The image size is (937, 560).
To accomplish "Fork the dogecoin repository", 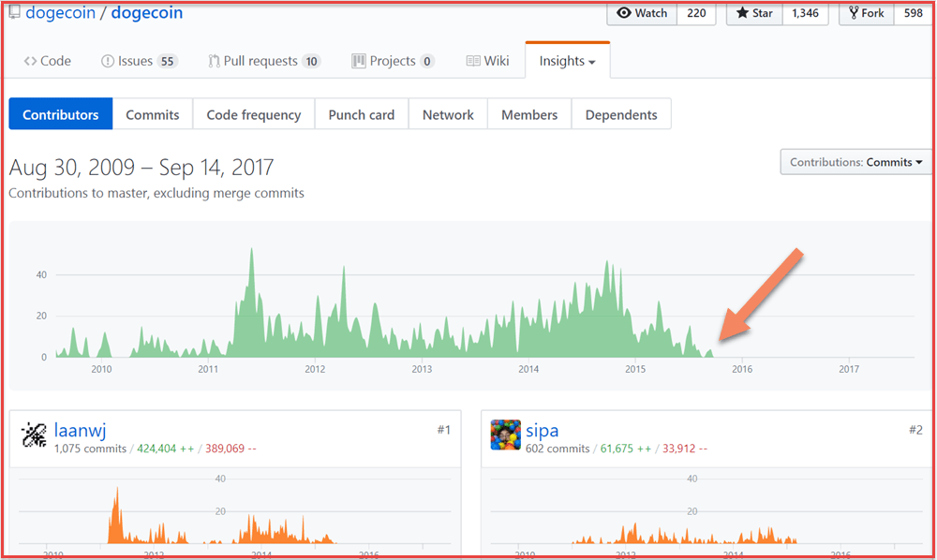I will tap(867, 13).
